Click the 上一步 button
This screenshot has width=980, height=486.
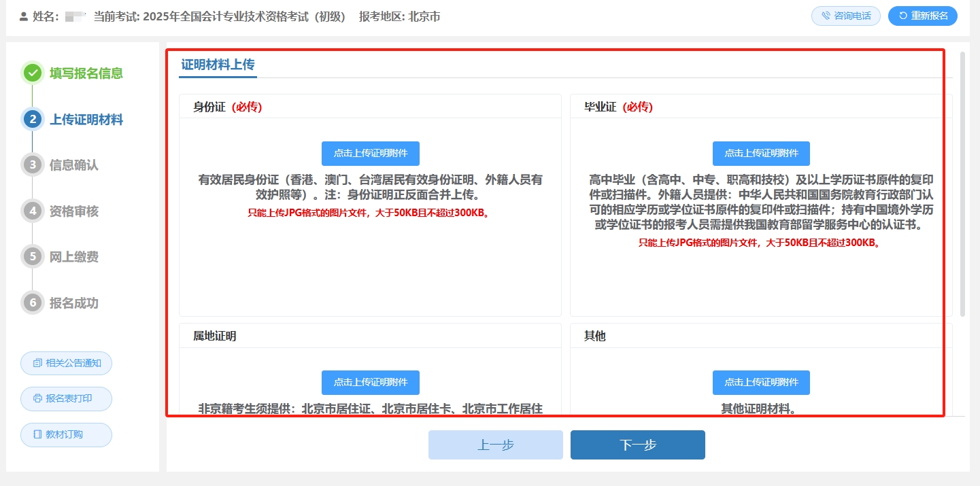[496, 445]
